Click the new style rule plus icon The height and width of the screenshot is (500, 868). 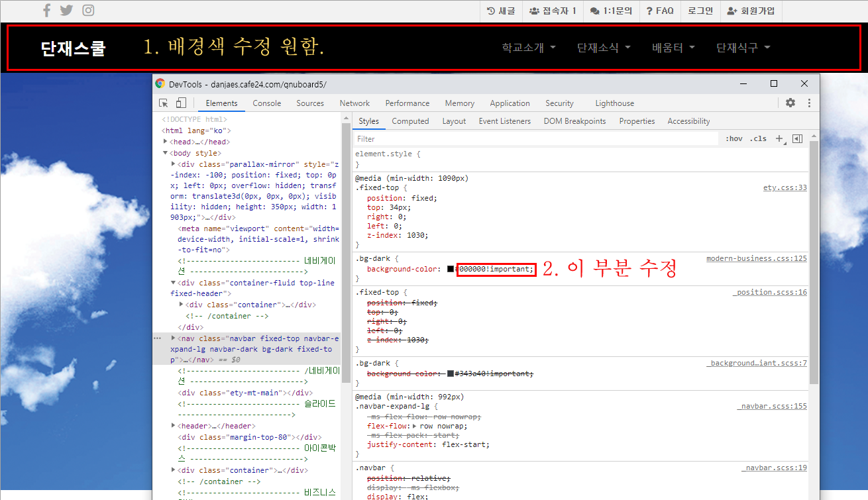780,139
